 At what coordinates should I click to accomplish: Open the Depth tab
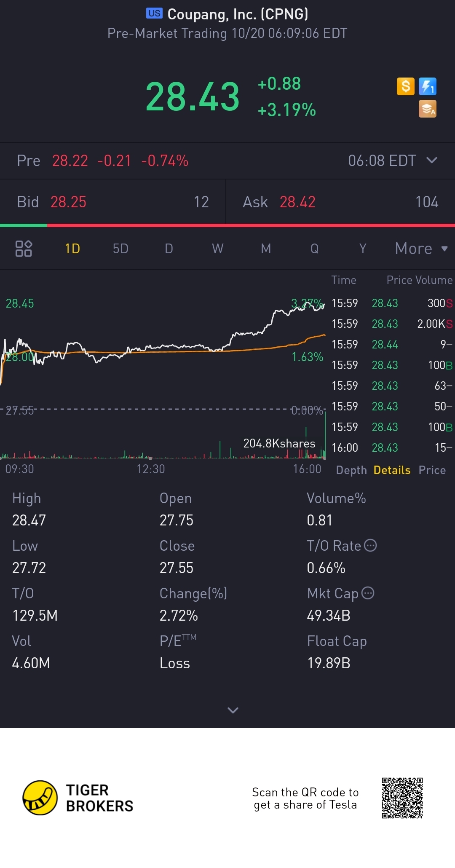point(351,470)
